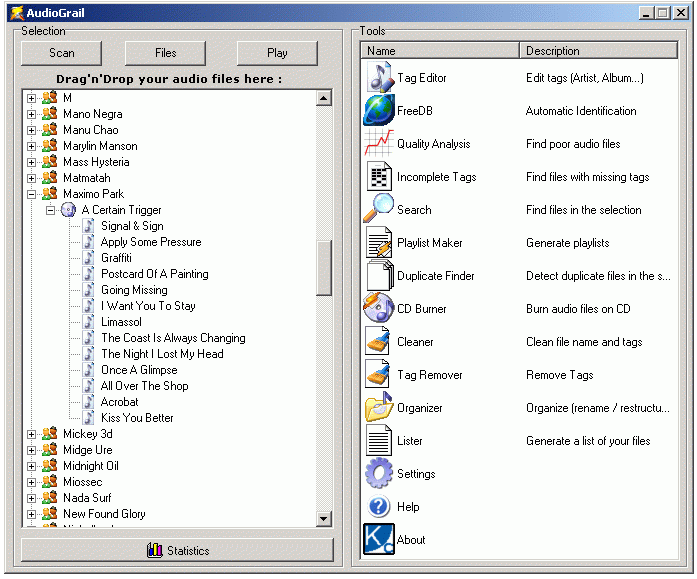The image size is (697, 579).
Task: Expand the Midnight Oil node
Action: click(31, 466)
